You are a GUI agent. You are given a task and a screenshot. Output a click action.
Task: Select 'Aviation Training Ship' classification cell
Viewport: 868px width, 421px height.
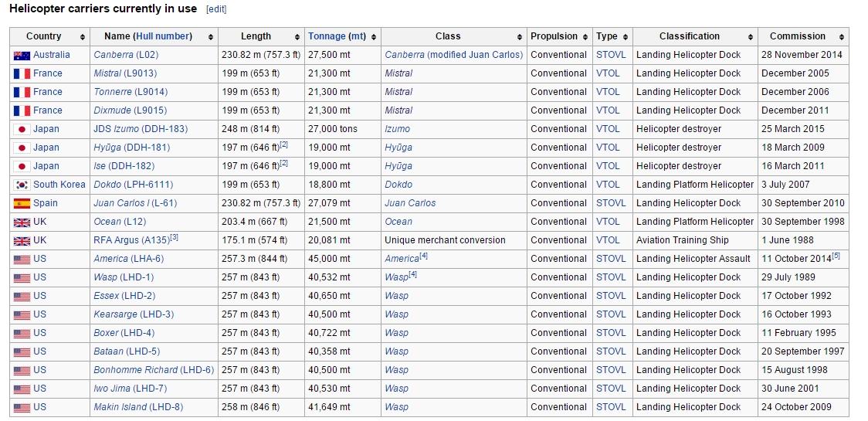[695, 240]
